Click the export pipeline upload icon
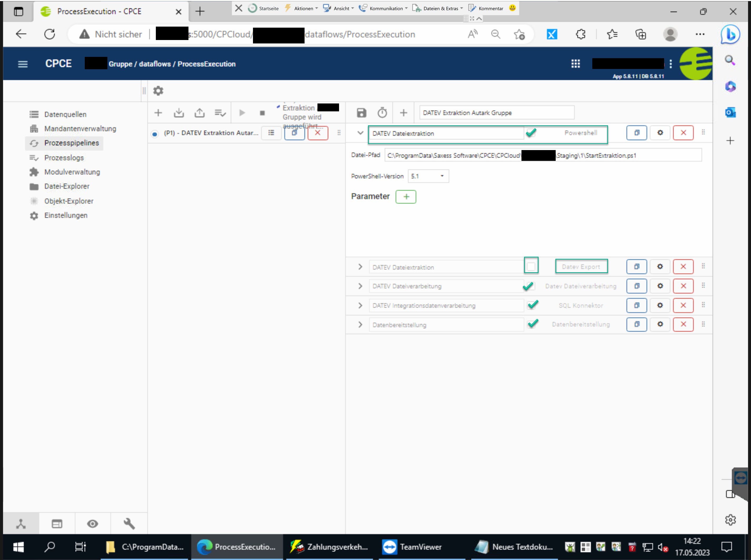The image size is (751, 560). click(199, 112)
